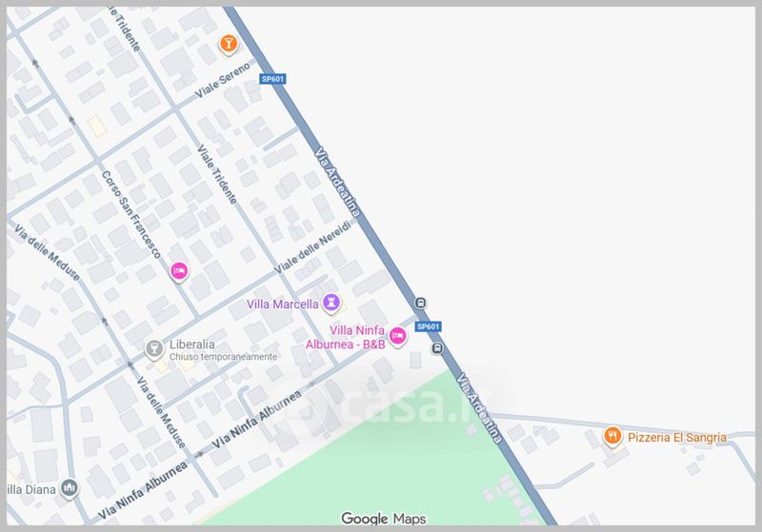Click the Google Maps logo
This screenshot has height=532, width=762.
(384, 519)
